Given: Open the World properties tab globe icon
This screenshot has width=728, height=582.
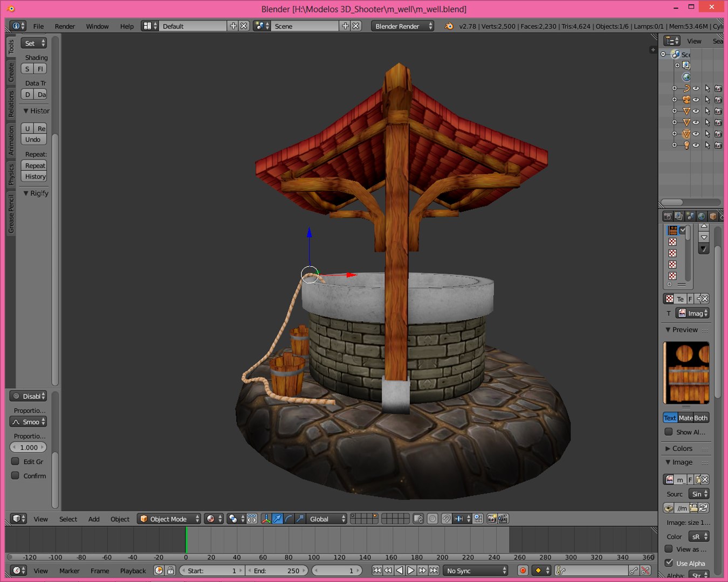Looking at the screenshot, I should (702, 216).
